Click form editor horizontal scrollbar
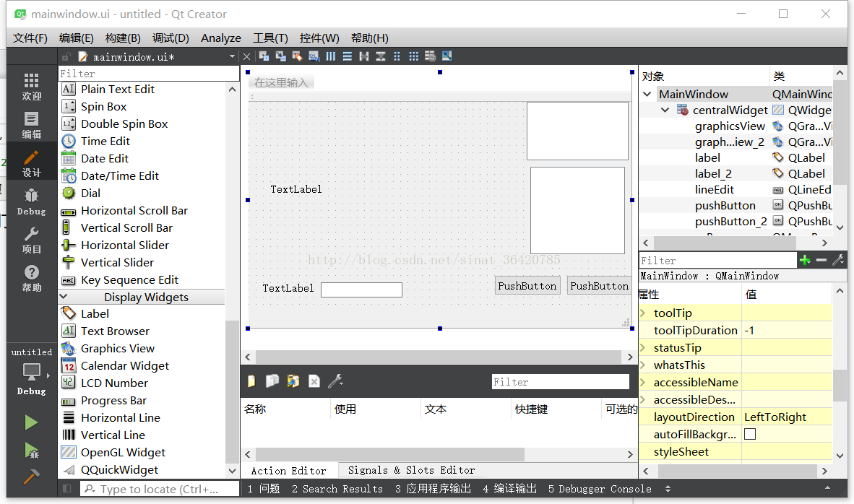854x504 pixels. click(439, 357)
